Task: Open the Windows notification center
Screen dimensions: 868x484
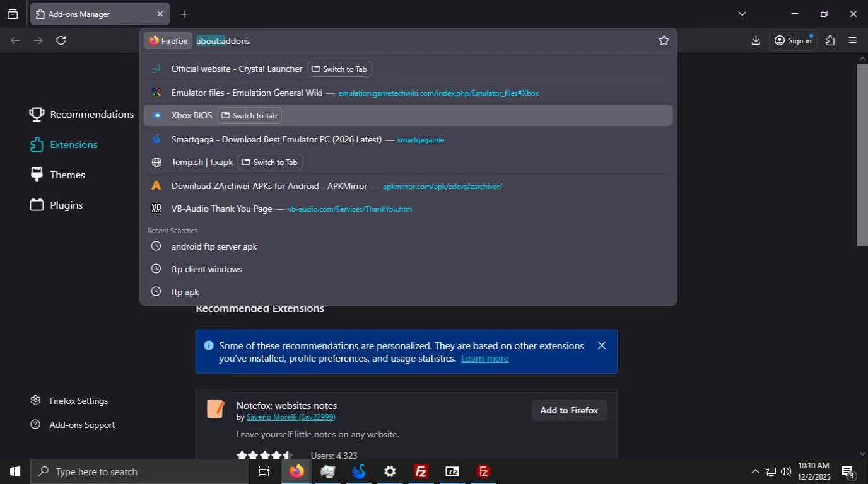Action: [848, 471]
